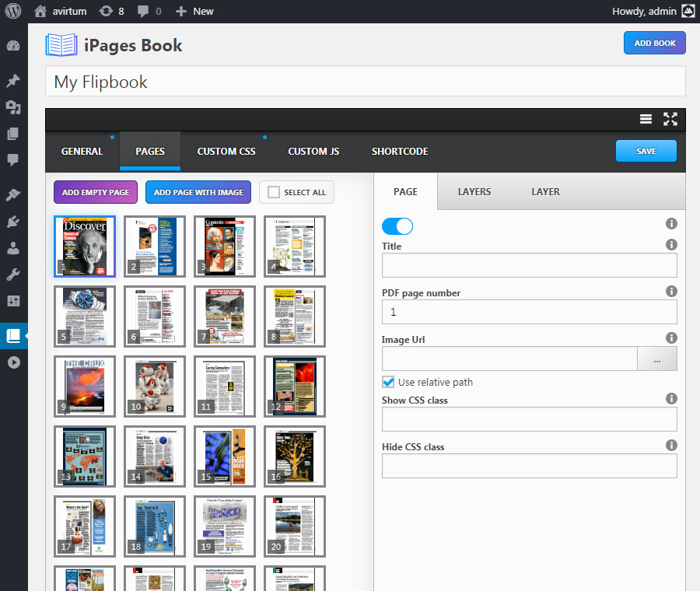Image resolution: width=700 pixels, height=591 pixels.
Task: Open the Users sidebar icon
Action: [13, 248]
